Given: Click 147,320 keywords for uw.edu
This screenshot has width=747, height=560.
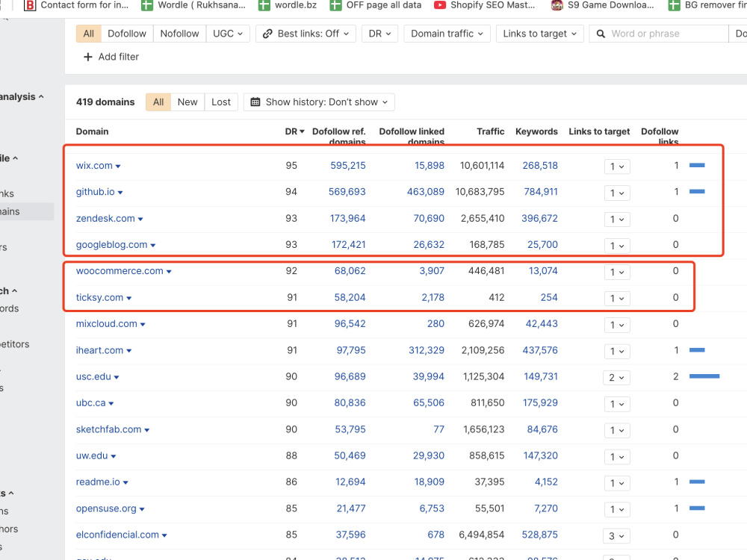Looking at the screenshot, I should pyautogui.click(x=540, y=455).
